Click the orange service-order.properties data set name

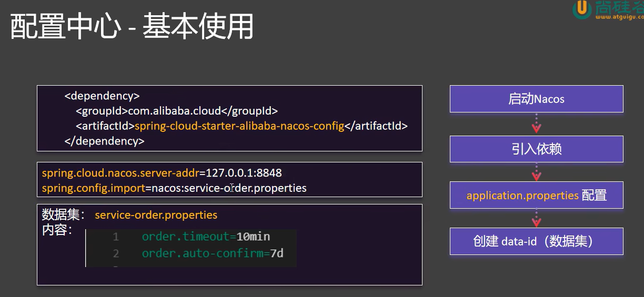156,215
